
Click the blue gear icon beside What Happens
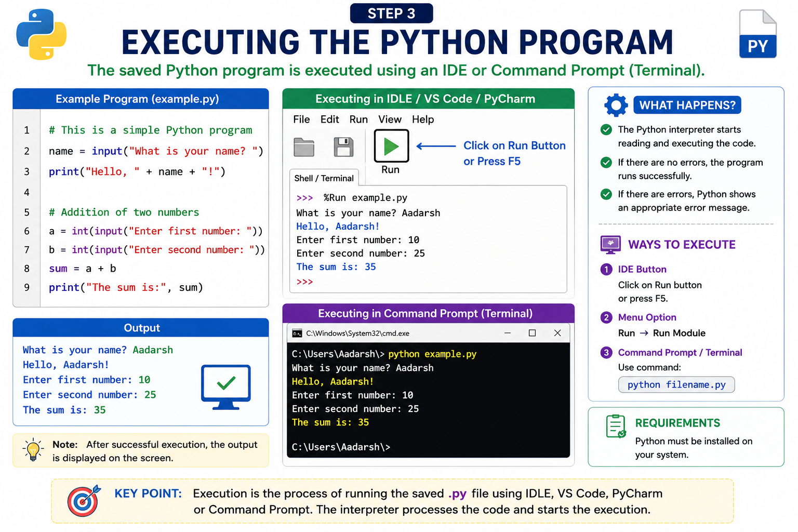point(616,105)
